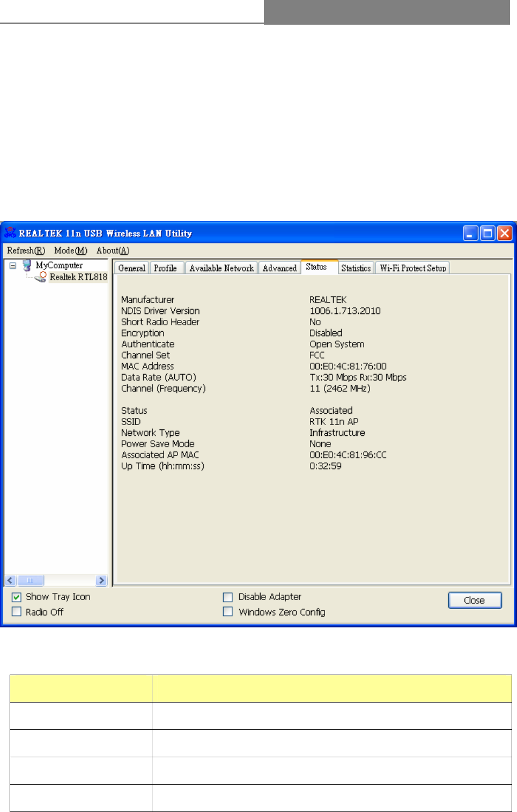Click the Up Time value 0:32:59

click(x=326, y=466)
